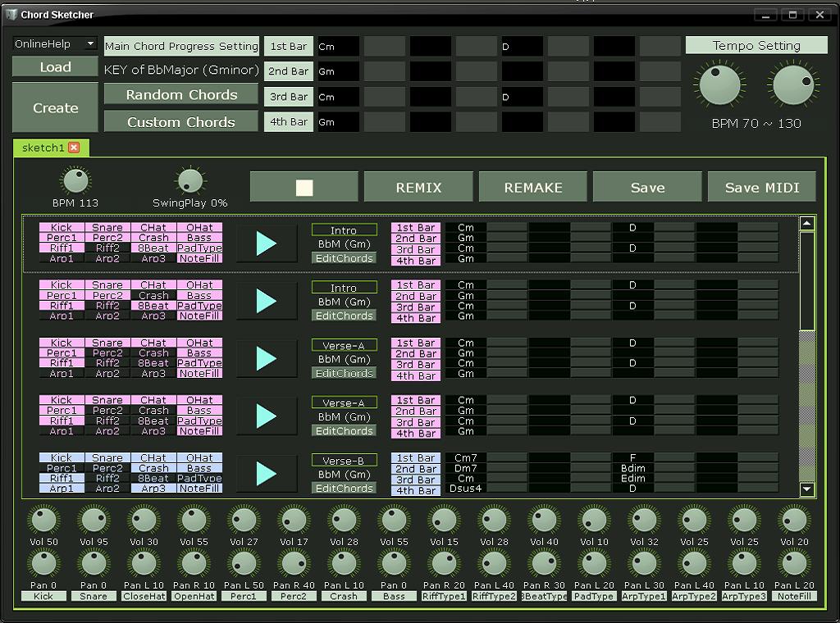Click the REMIX button
The image size is (840, 623).
tap(418, 187)
